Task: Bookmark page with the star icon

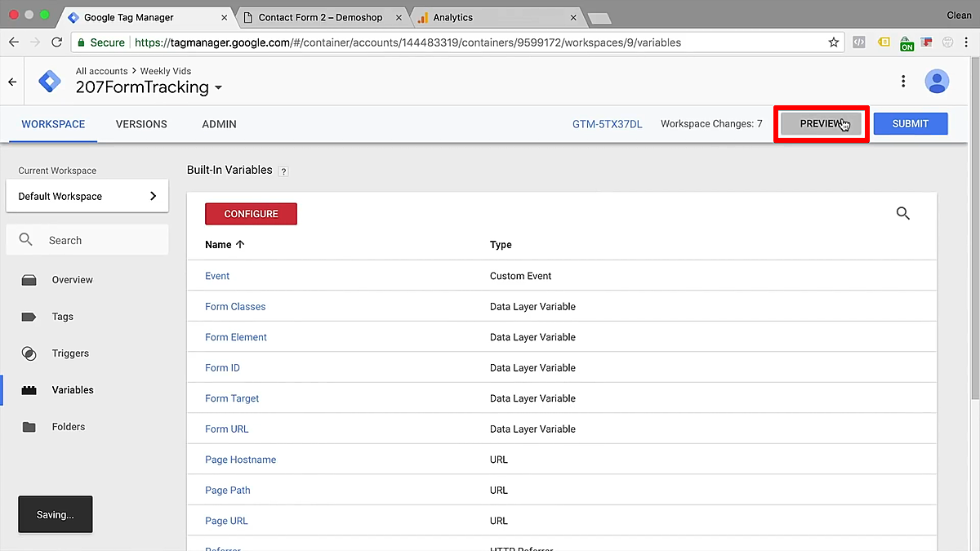Action: tap(834, 42)
